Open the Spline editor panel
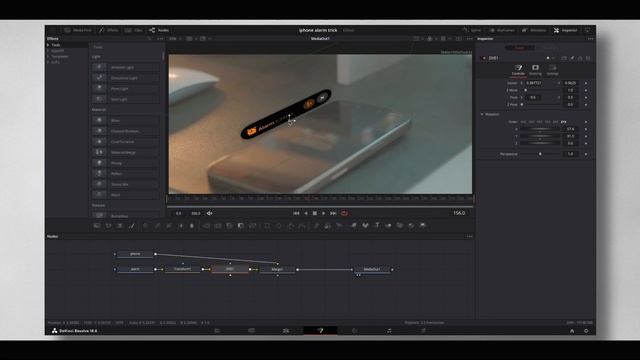The height and width of the screenshot is (360, 640). 472,30
